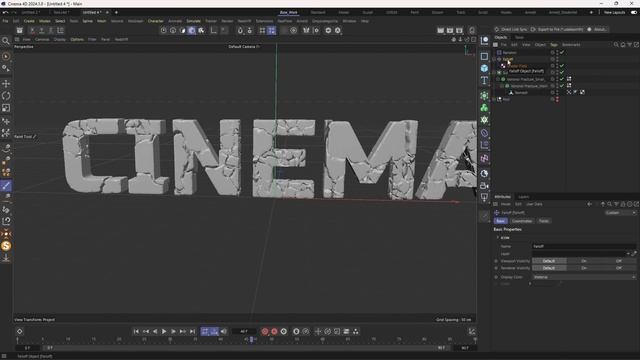This screenshot has height=360, width=640.
Task: Go to the end of the animation
Action: coord(192,331)
